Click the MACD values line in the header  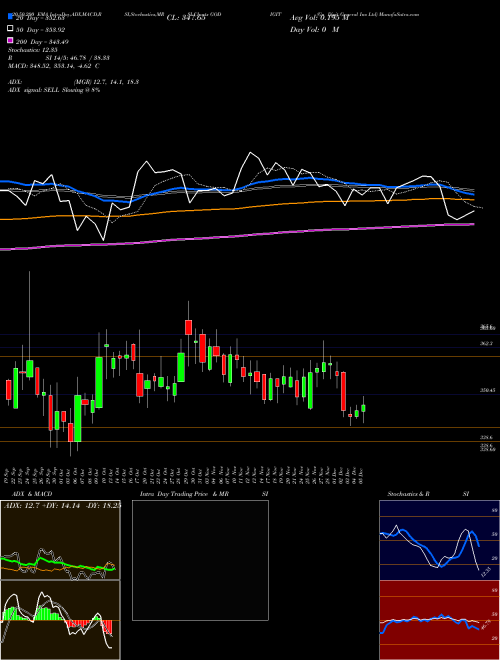(x=54, y=66)
